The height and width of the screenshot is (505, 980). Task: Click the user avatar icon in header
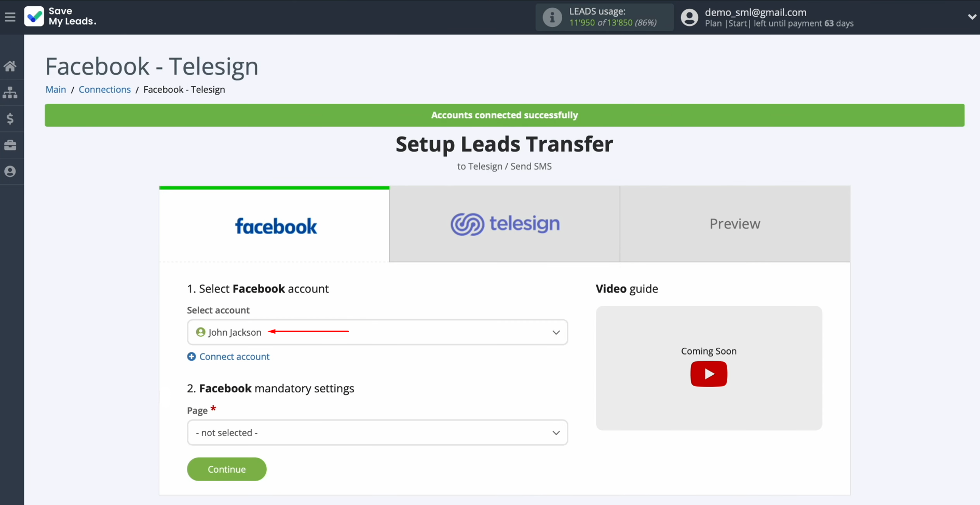click(689, 17)
